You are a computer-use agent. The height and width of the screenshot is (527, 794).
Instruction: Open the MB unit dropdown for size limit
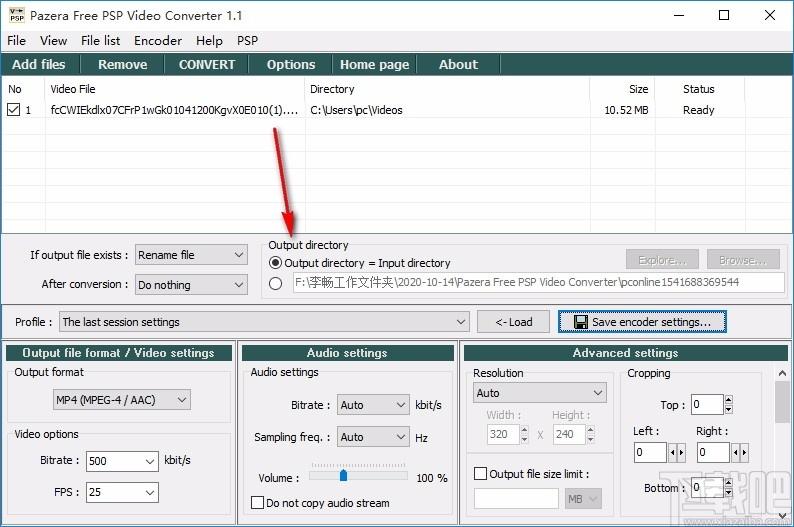583,499
